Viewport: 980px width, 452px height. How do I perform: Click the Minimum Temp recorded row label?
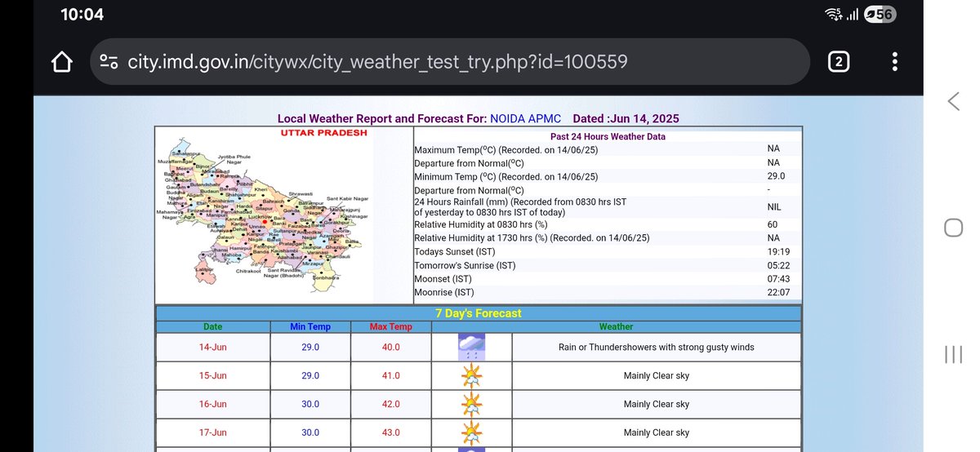[506, 176]
